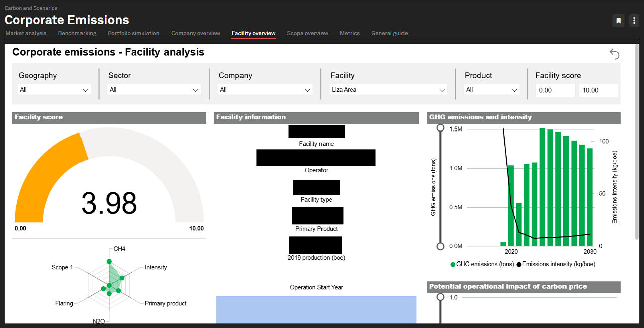Expand the Geography dropdown
The width and height of the screenshot is (644, 328).
[54, 90]
